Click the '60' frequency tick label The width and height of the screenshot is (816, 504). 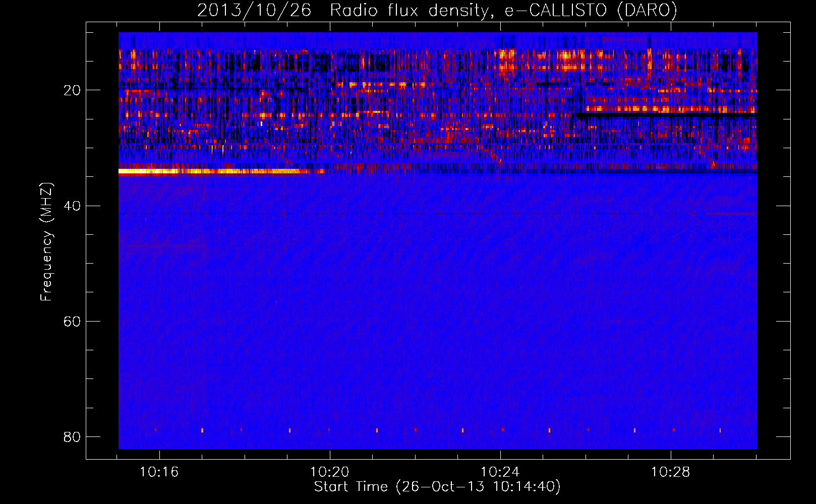72,322
